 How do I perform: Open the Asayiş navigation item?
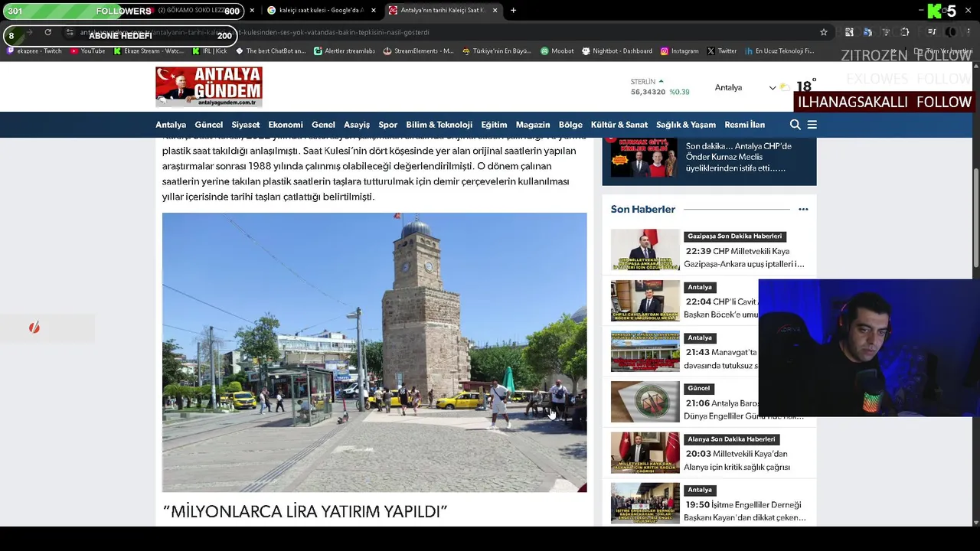click(357, 125)
